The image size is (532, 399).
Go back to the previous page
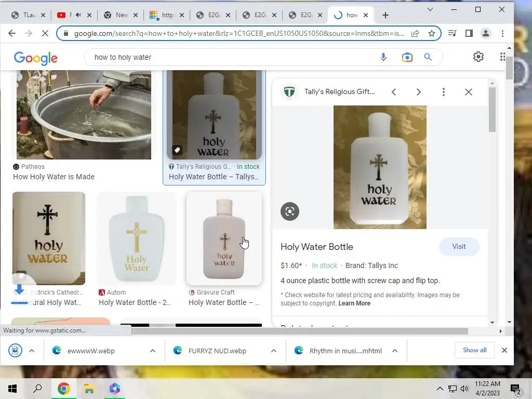[x=12, y=33]
